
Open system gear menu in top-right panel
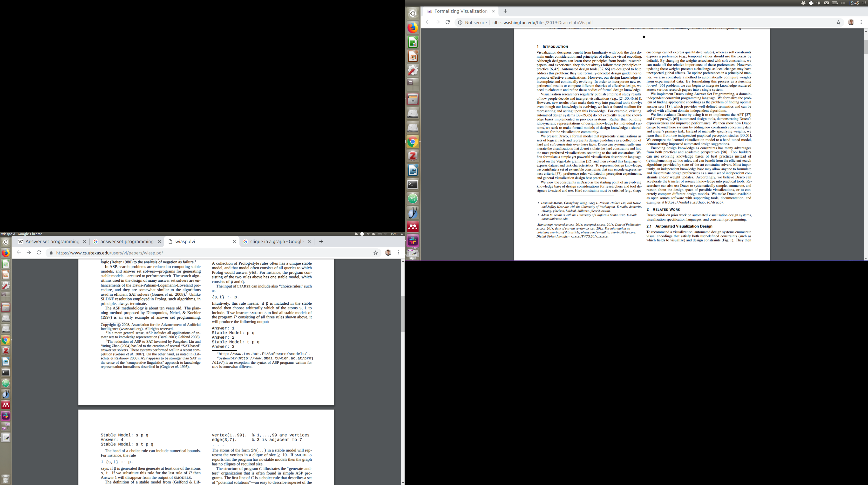pyautogui.click(x=864, y=3)
